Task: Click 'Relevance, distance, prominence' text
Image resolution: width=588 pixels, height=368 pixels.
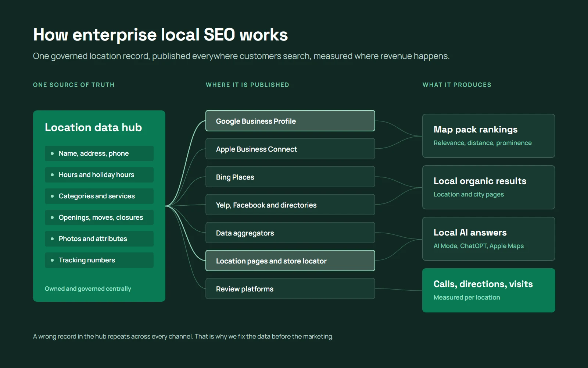Action: [x=483, y=143]
